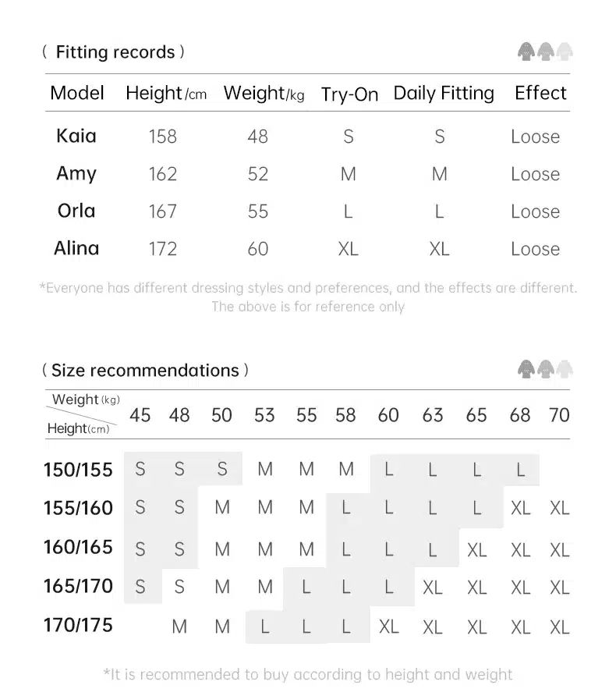616x696 pixels.
Task: Click Amy's weight value 52
Action: (257, 174)
